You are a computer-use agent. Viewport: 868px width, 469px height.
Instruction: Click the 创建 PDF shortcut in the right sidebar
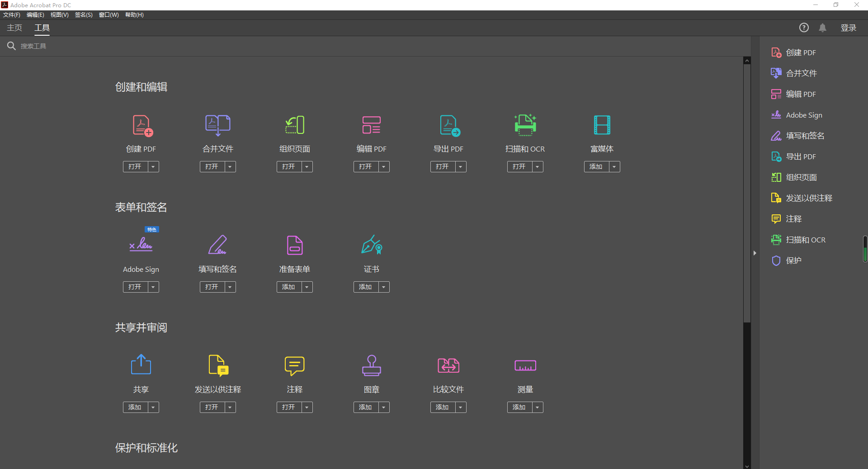pos(793,52)
